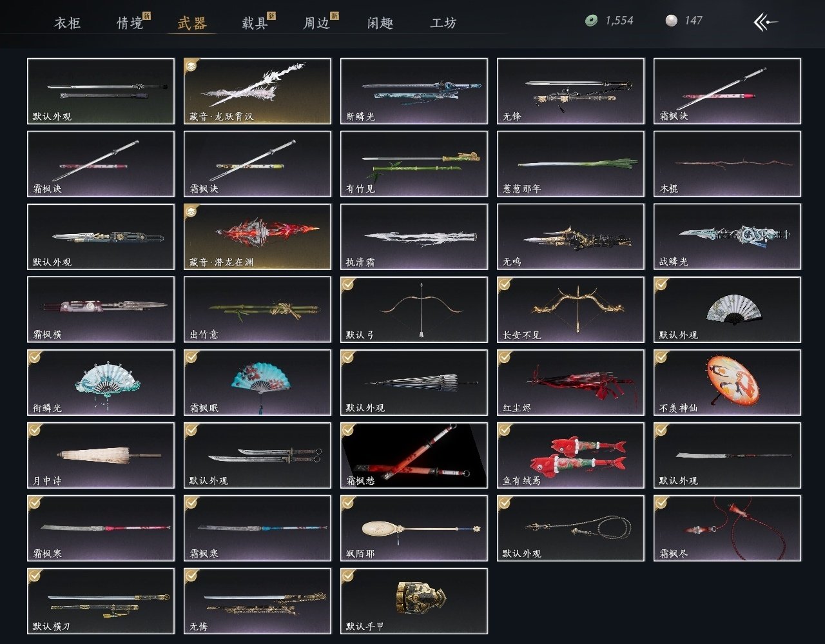Toggle the checkmark on 长安不见 bow card
Screen dimensions: 825x644
(x=505, y=284)
